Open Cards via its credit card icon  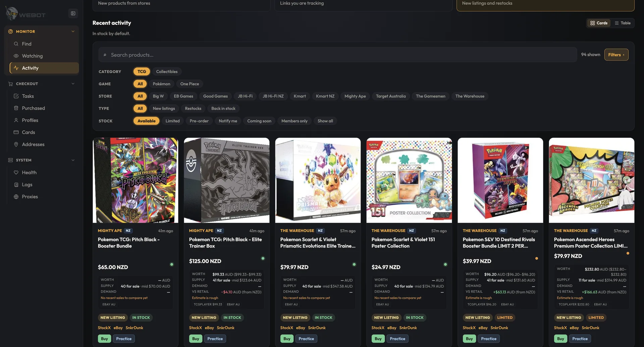(16, 132)
